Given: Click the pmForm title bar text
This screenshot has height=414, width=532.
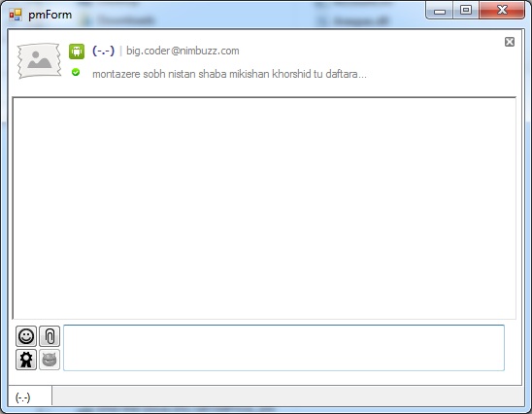Looking at the screenshot, I should pos(50,15).
